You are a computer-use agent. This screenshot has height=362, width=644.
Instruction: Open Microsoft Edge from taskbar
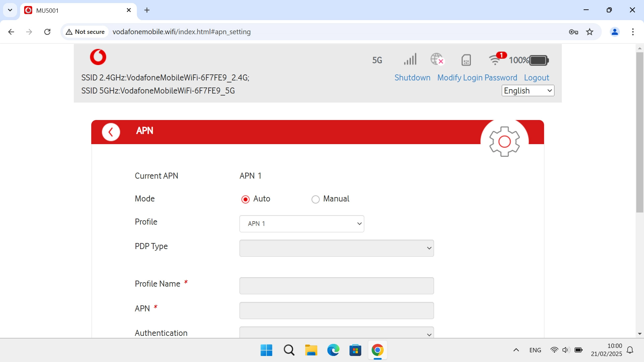tap(333, 350)
